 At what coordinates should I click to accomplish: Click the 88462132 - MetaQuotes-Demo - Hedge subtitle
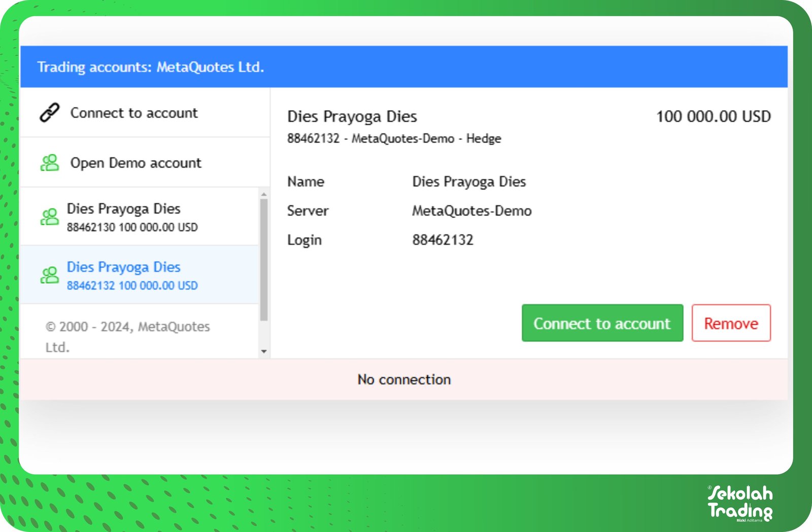click(x=394, y=138)
